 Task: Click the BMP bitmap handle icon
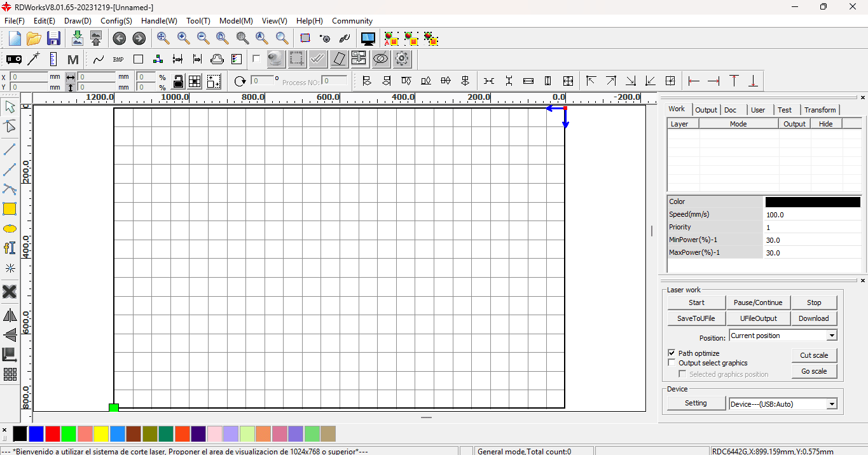click(x=118, y=59)
